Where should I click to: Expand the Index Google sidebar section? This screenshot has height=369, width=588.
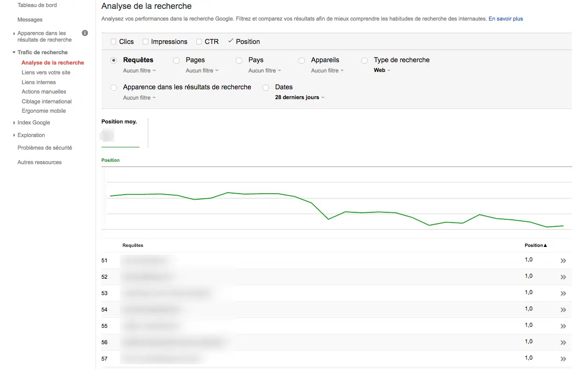click(34, 123)
